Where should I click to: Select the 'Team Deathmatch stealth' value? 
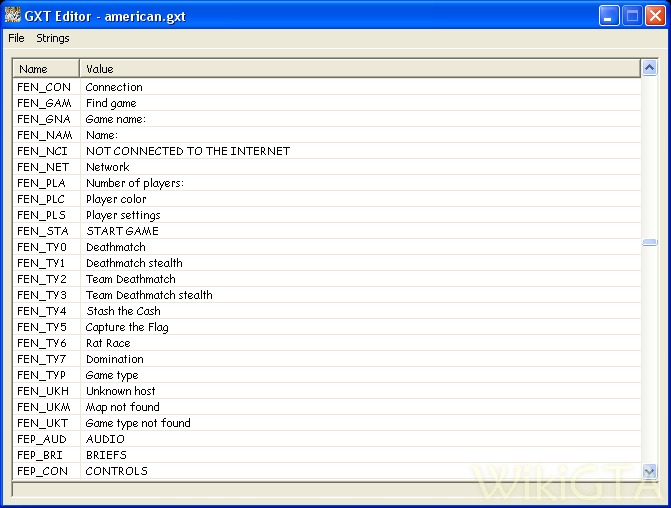pyautogui.click(x=149, y=295)
